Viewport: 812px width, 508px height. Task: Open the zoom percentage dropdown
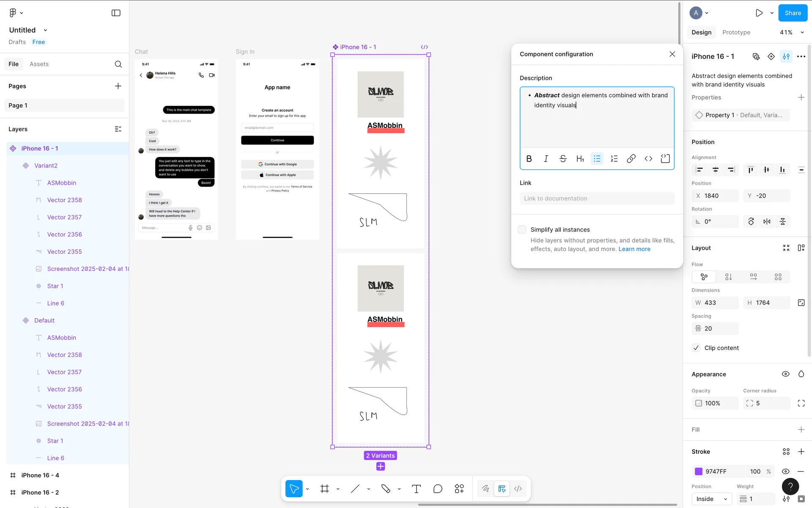[x=791, y=33]
